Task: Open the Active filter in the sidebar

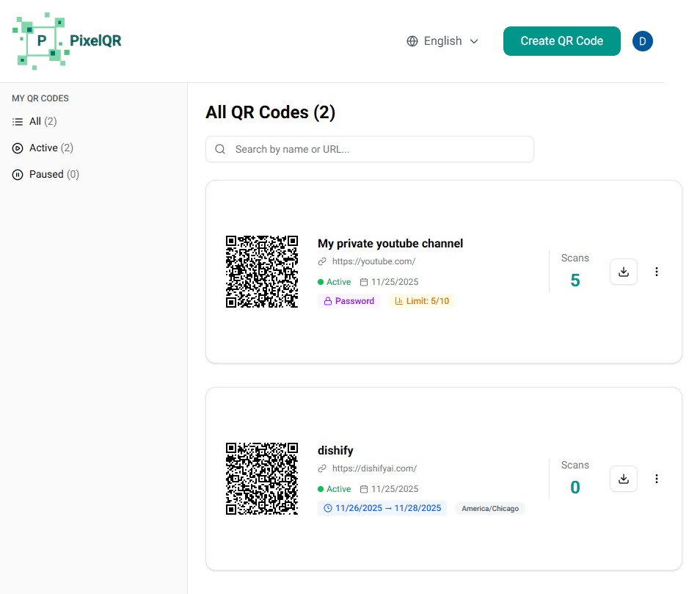Action: point(42,148)
